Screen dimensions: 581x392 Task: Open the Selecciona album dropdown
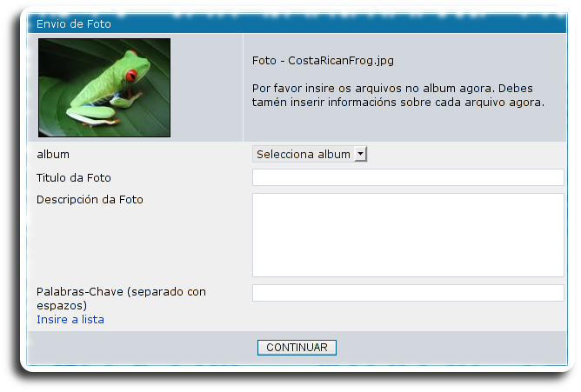[x=310, y=154]
